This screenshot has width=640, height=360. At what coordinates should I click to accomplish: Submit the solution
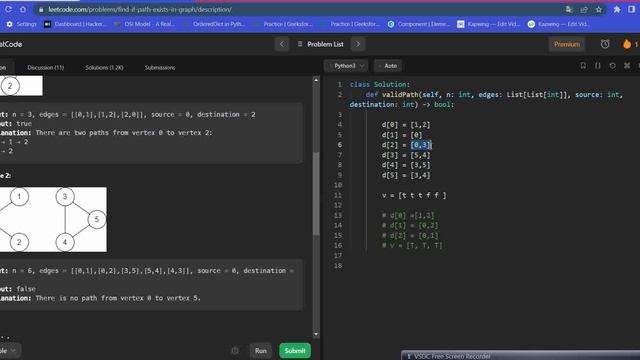pos(295,351)
